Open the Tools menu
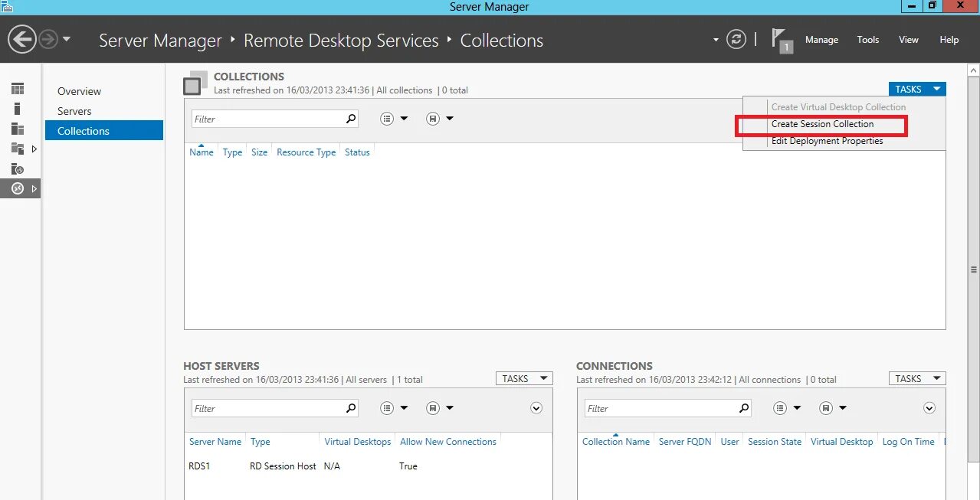Screen dimensions: 980x500 [867, 40]
